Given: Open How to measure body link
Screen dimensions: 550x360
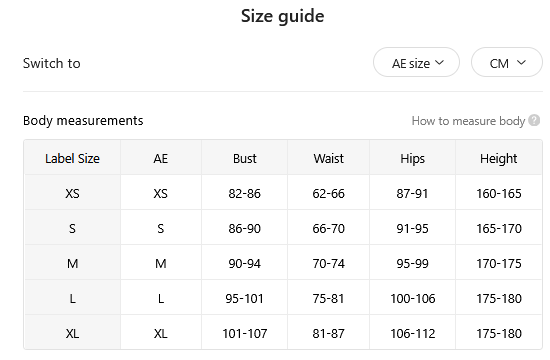Looking at the screenshot, I should click(468, 121).
